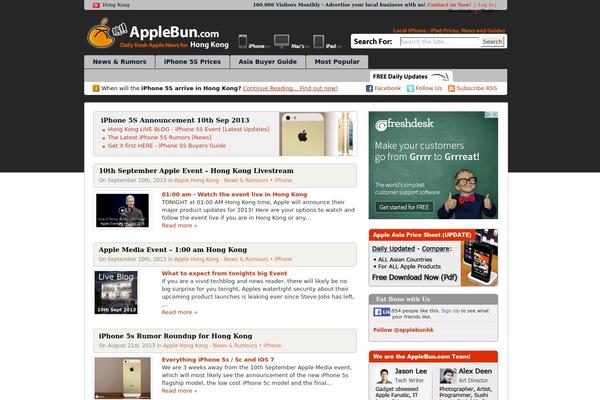Open the Live Blog 10th Sept thumbnail
The height and width of the screenshot is (400, 600).
[116, 292]
